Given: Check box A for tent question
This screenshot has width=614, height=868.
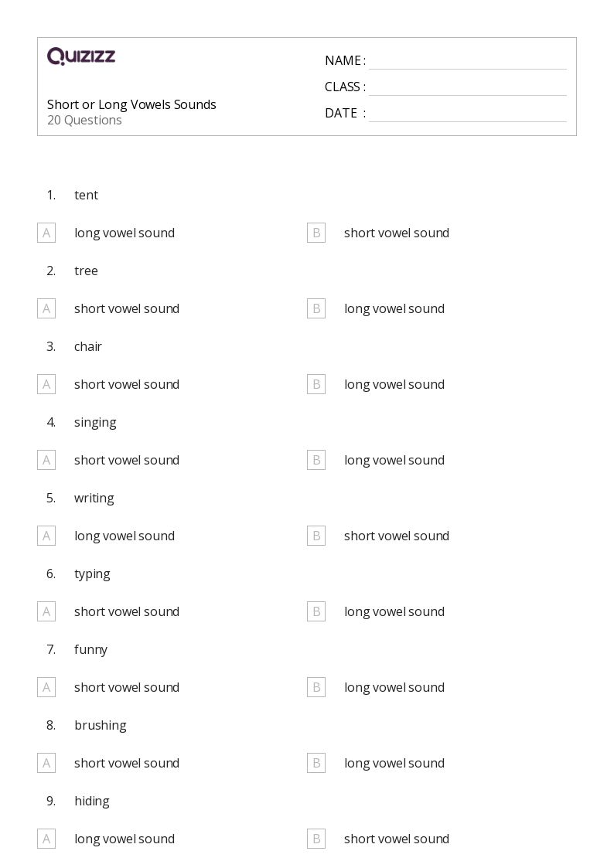Looking at the screenshot, I should click(x=46, y=233).
